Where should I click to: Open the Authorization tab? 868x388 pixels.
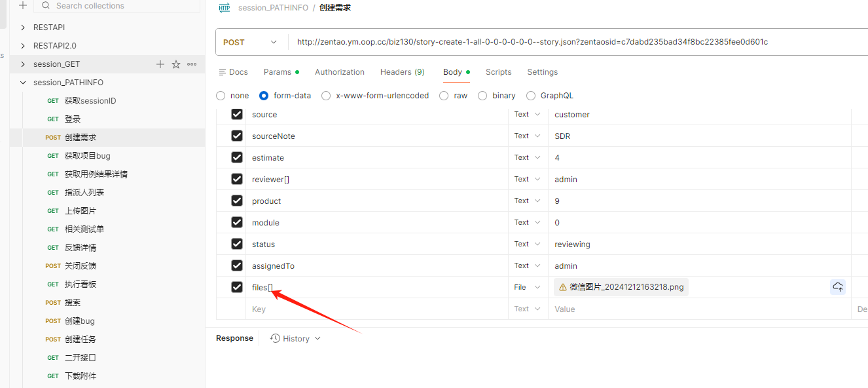tap(340, 72)
